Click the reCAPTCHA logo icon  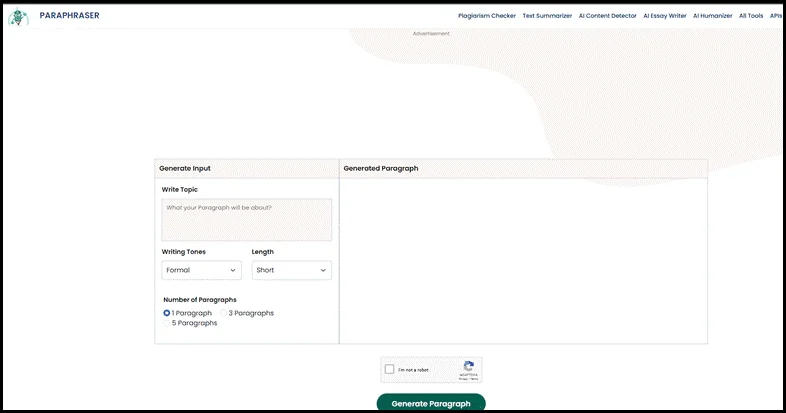[x=469, y=366]
